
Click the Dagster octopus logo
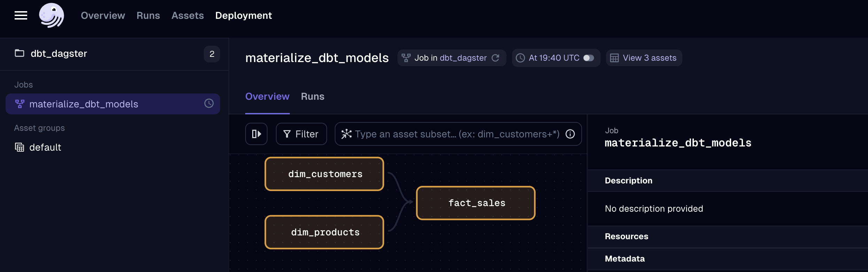[x=52, y=15]
